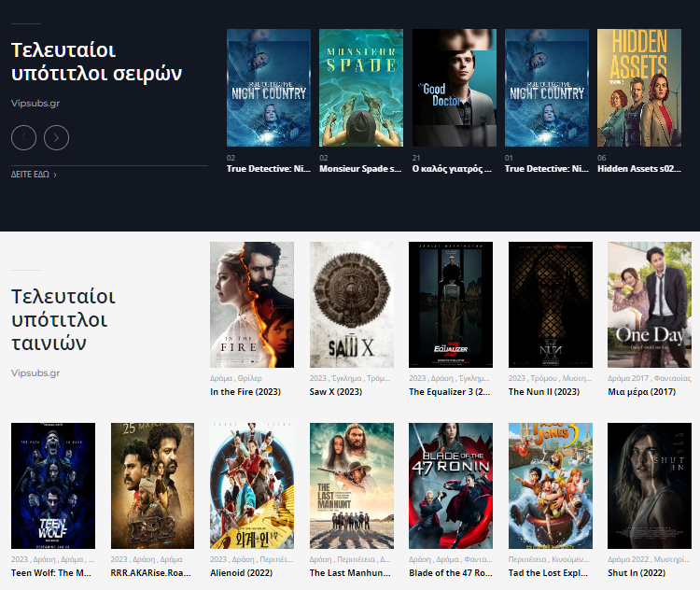The image size is (700, 590).
Task: Click the Τελευταίοι υπότιτλοι σειρών heading
Action: [96, 62]
